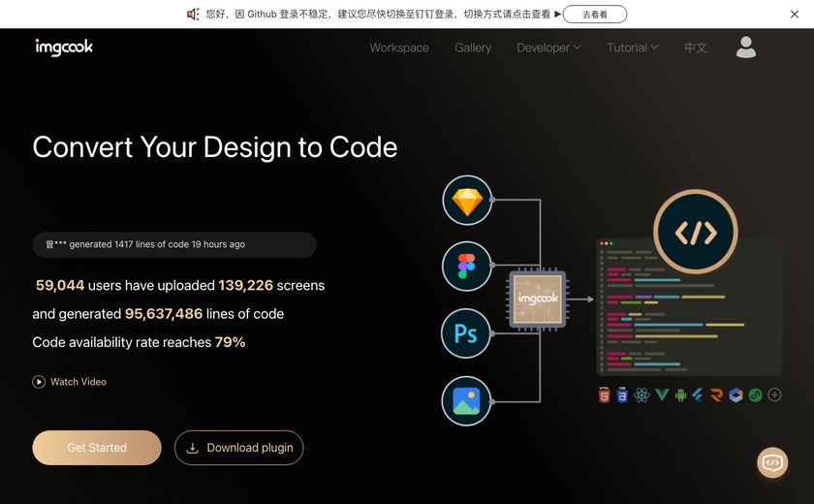Expand the Tutorial dropdown menu
Screen dimensions: 814x504
click(x=632, y=47)
